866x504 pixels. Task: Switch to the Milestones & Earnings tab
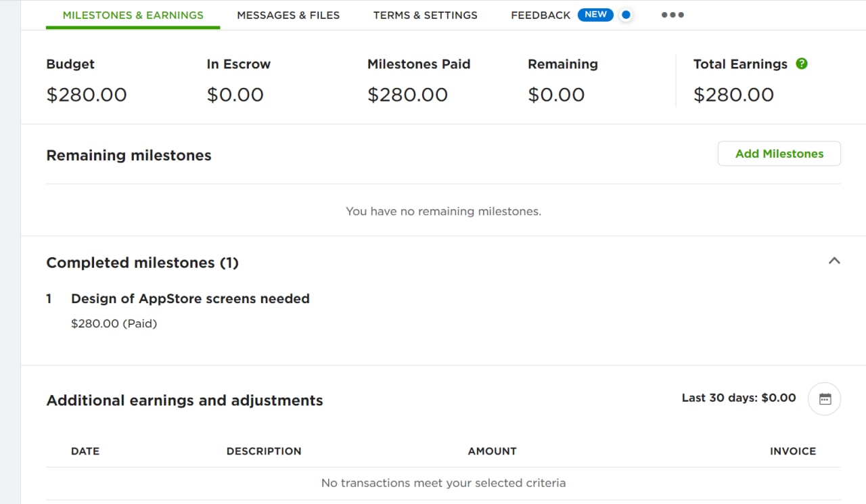click(x=133, y=15)
